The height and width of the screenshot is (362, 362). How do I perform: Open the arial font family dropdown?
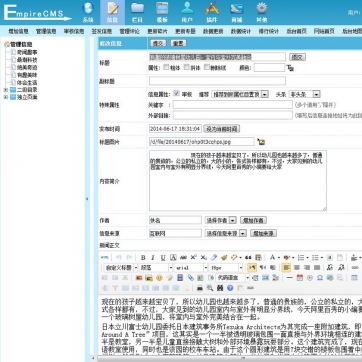(x=191, y=268)
